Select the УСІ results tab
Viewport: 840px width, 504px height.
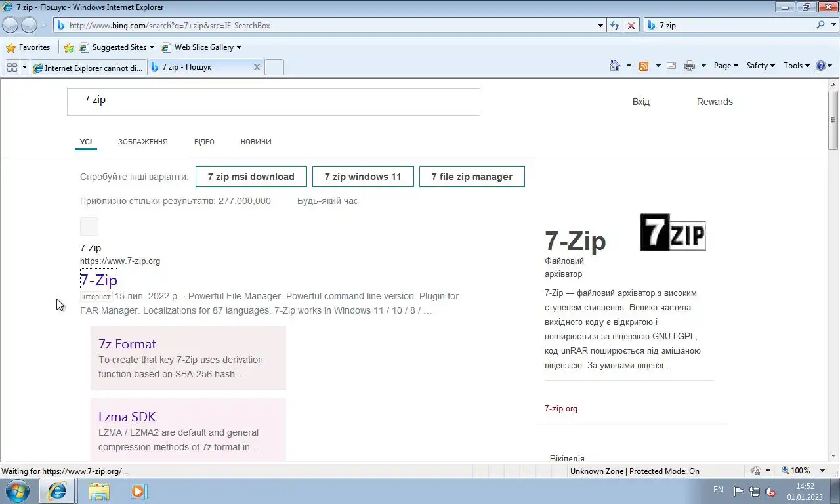coord(86,142)
